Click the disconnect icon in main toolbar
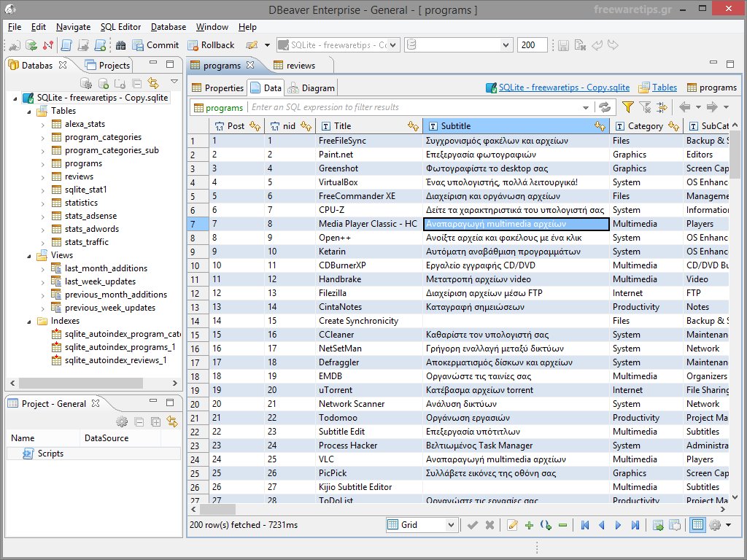The height and width of the screenshot is (560, 747). point(47,44)
